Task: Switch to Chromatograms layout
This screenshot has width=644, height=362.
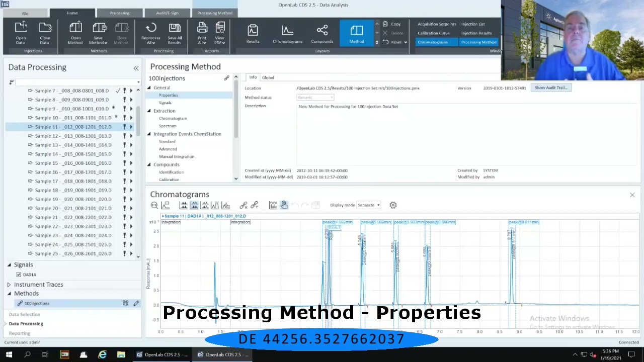Action: tap(287, 34)
